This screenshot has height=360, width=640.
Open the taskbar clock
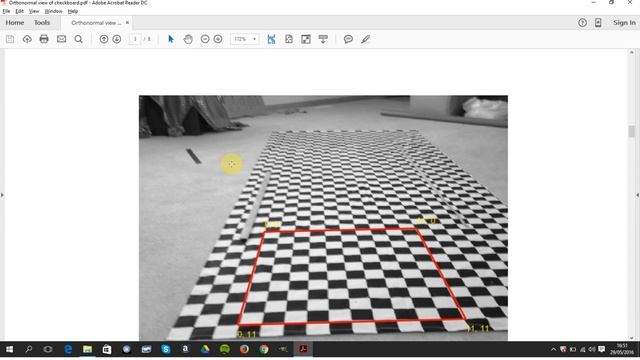(622, 349)
